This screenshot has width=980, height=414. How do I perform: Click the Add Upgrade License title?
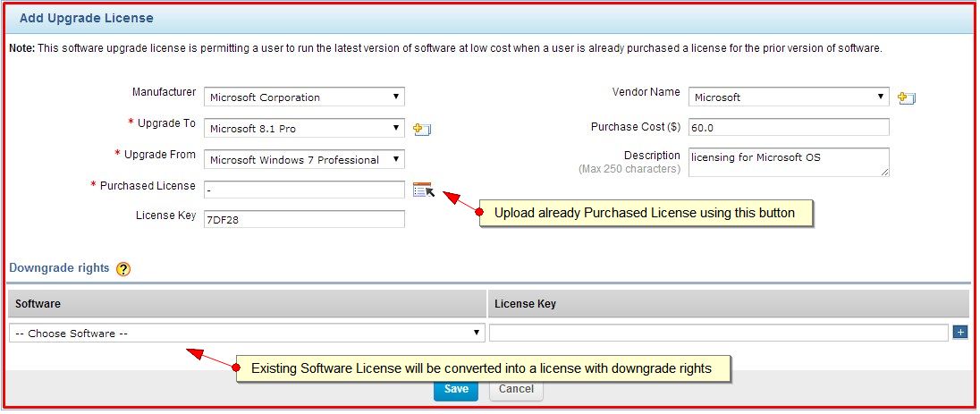point(86,18)
